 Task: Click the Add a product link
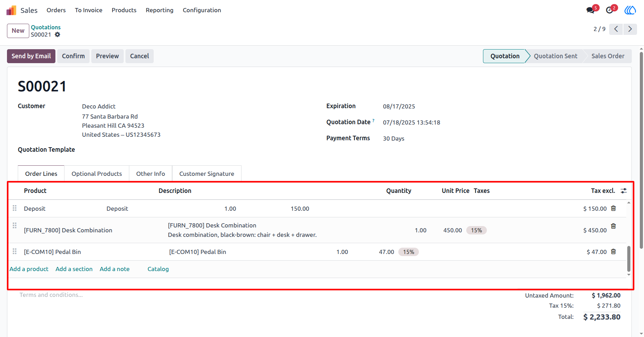29,269
